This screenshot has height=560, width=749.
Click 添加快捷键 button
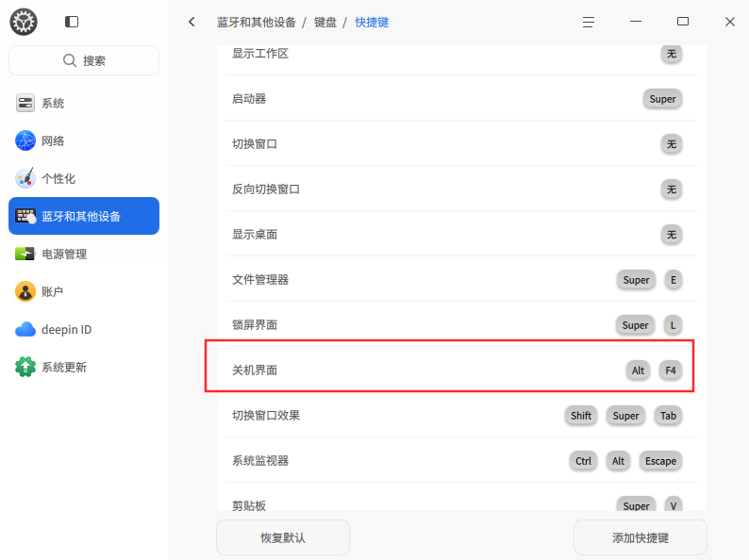(x=641, y=537)
